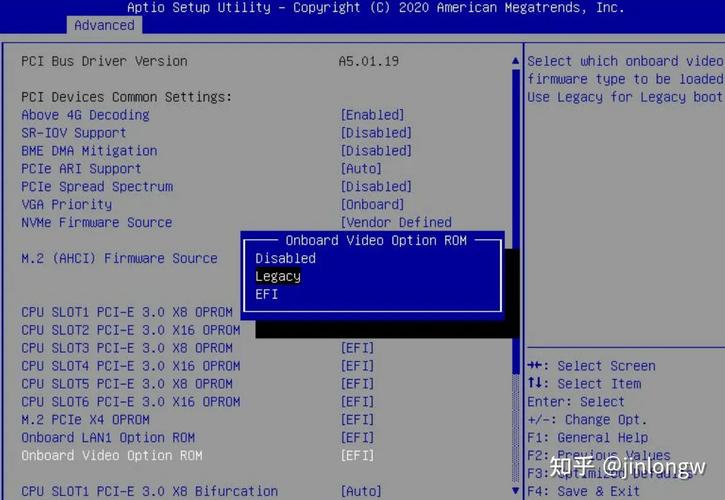Click the scroll down arrow of the settings list
Viewport: 725px width, 500px height.
click(516, 491)
